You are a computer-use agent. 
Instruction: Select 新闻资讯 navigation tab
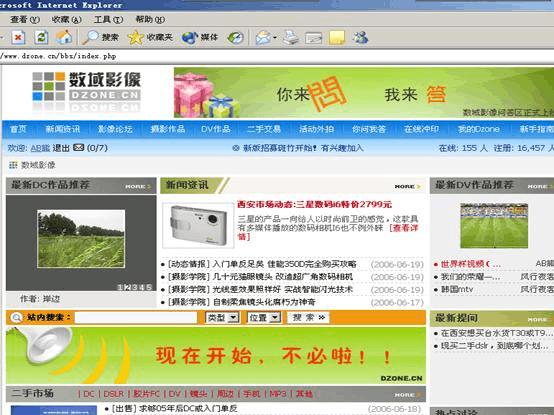[x=63, y=129]
